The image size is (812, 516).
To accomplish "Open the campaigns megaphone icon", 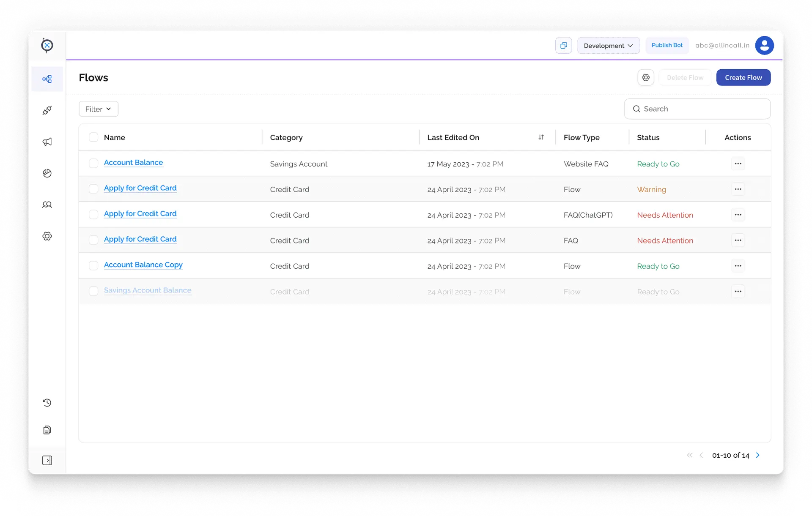I will tap(47, 142).
